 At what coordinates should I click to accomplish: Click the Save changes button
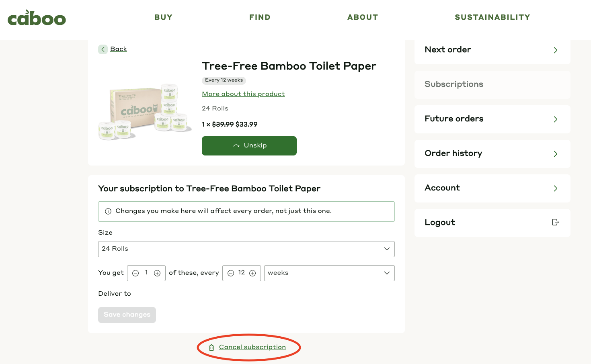[x=127, y=315]
